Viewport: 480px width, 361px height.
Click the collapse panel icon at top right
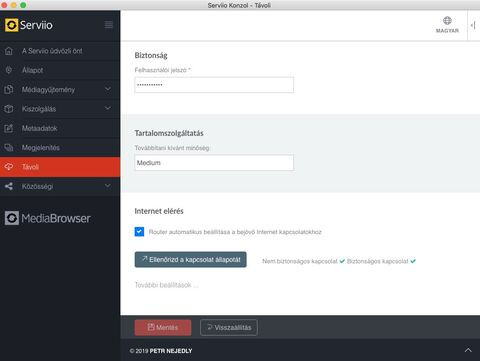(x=473, y=25)
